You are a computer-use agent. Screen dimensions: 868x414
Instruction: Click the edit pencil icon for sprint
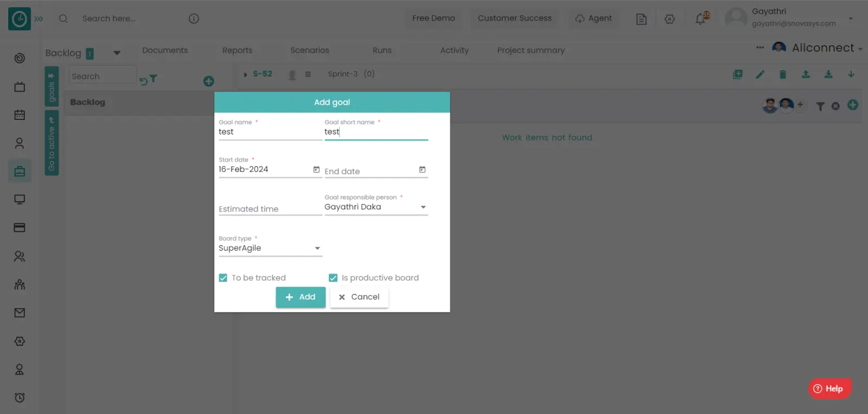pyautogui.click(x=760, y=75)
